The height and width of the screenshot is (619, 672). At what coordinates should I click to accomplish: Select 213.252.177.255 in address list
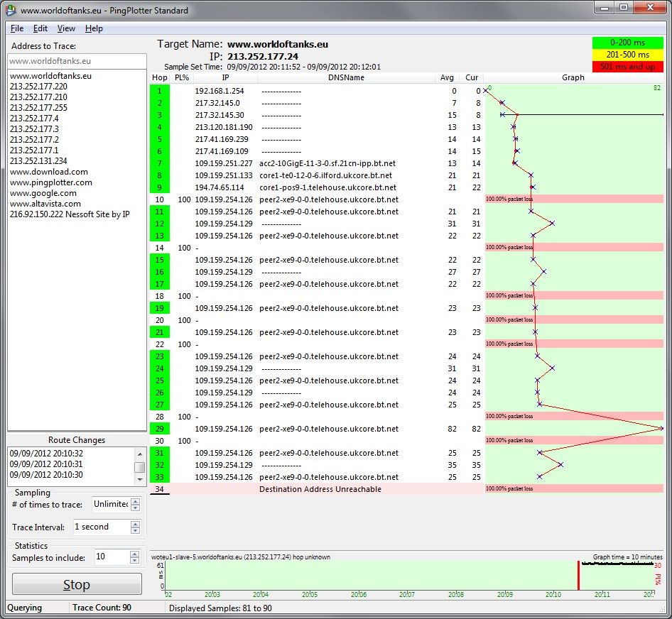pos(38,108)
